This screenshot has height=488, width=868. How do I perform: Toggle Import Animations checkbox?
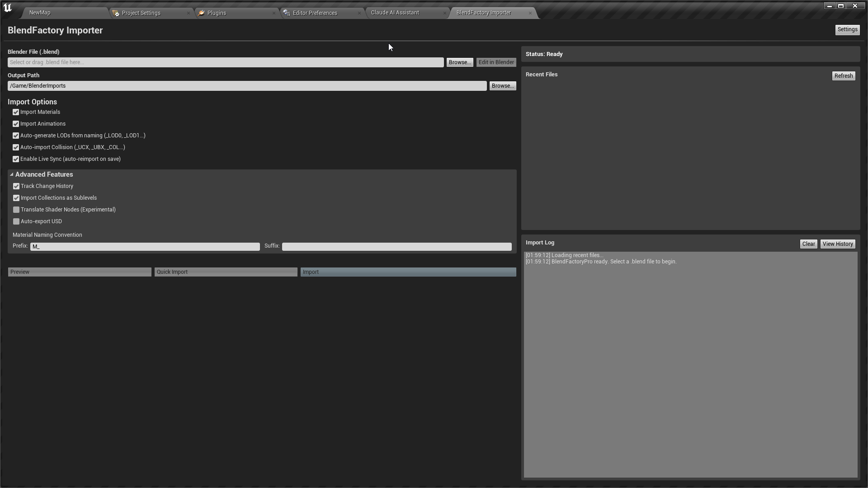click(x=16, y=124)
